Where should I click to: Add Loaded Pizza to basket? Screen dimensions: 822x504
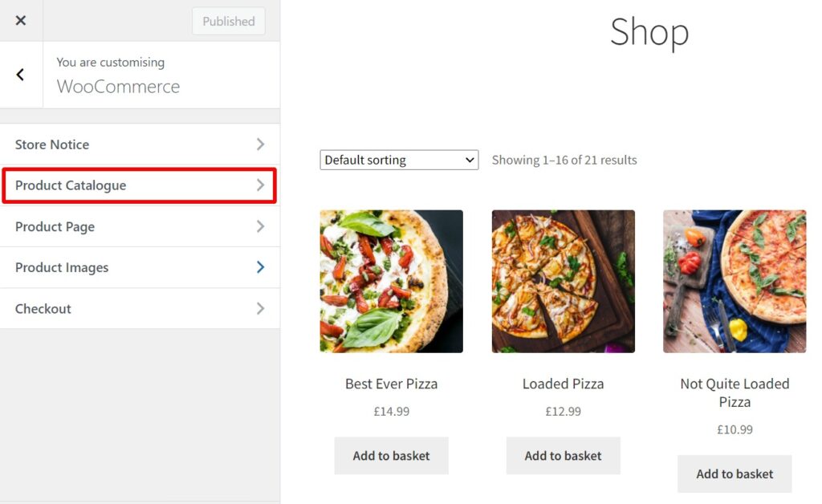tap(563, 455)
